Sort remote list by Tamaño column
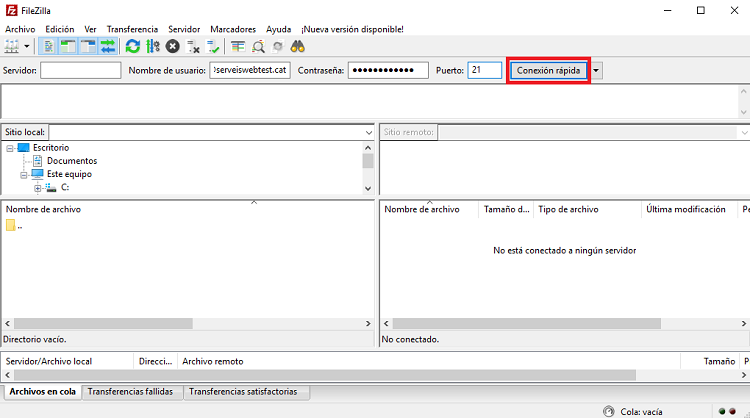This screenshot has width=750, height=418. 506,209
